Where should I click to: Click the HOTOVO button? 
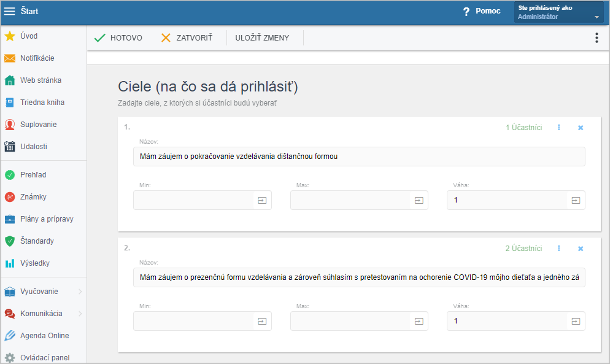point(118,38)
